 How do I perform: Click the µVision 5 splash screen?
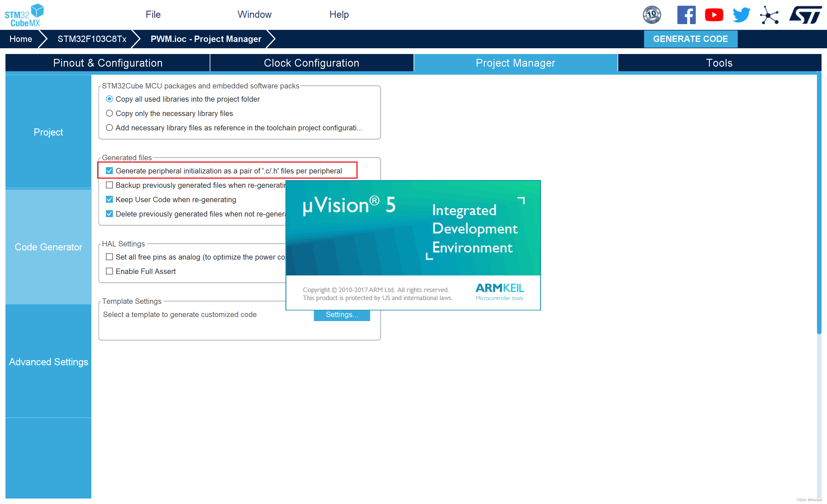point(413,245)
